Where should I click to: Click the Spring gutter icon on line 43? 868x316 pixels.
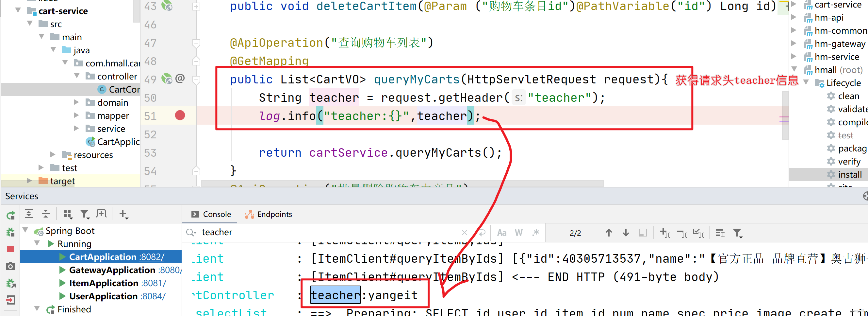[x=167, y=6]
